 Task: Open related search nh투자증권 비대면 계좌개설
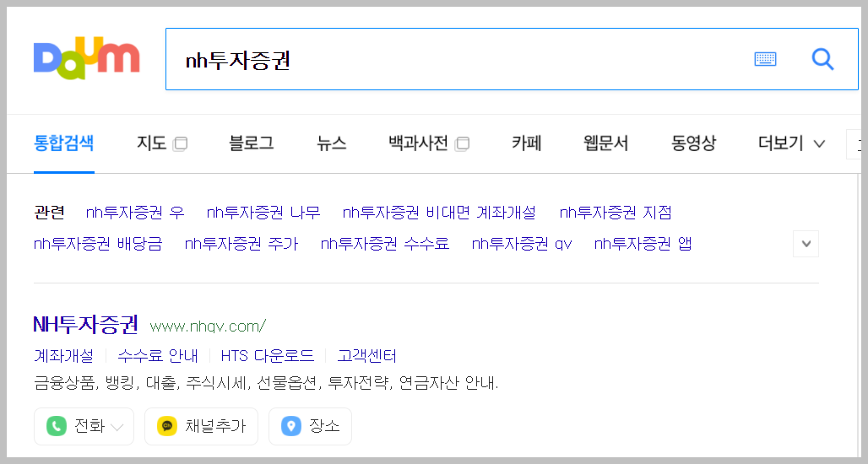click(440, 213)
